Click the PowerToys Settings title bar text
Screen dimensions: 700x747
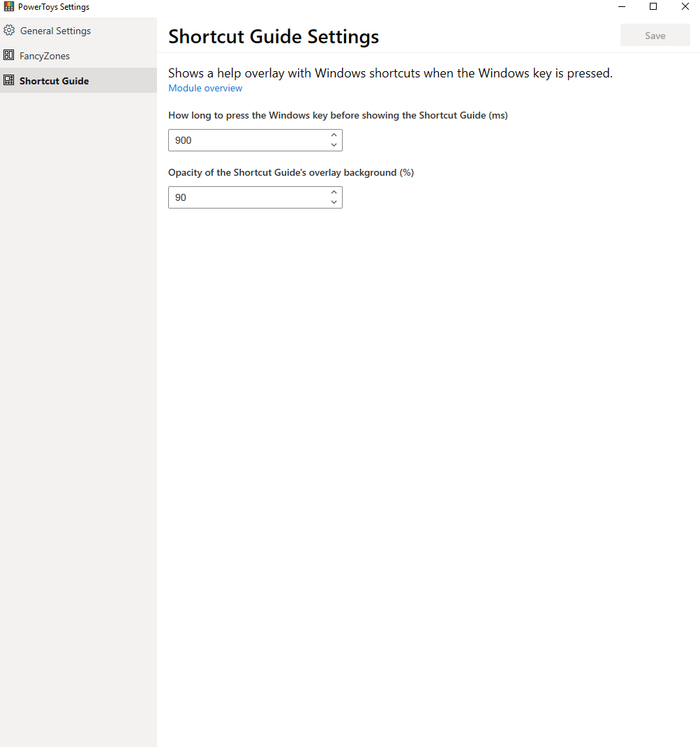coord(54,7)
